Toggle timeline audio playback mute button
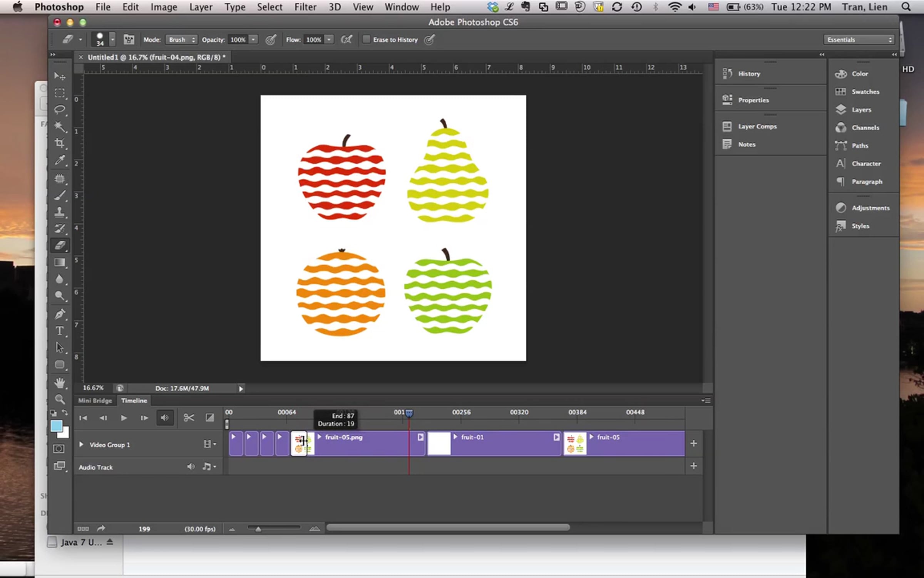Viewport: 924px width, 578px height. (x=165, y=418)
